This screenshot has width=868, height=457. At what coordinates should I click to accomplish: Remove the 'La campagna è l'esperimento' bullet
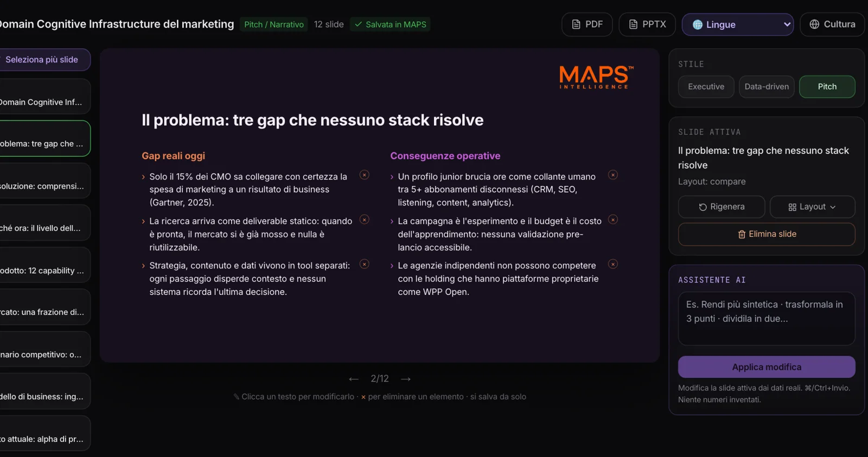[613, 220]
